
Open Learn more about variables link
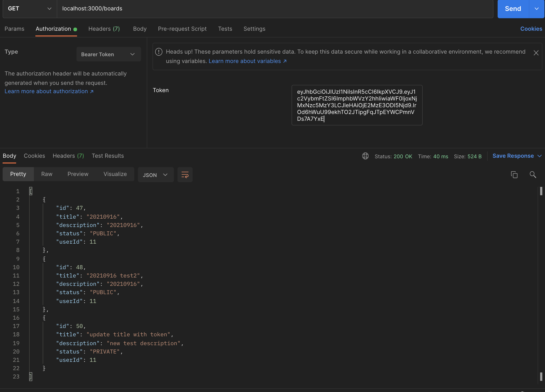[x=247, y=61]
